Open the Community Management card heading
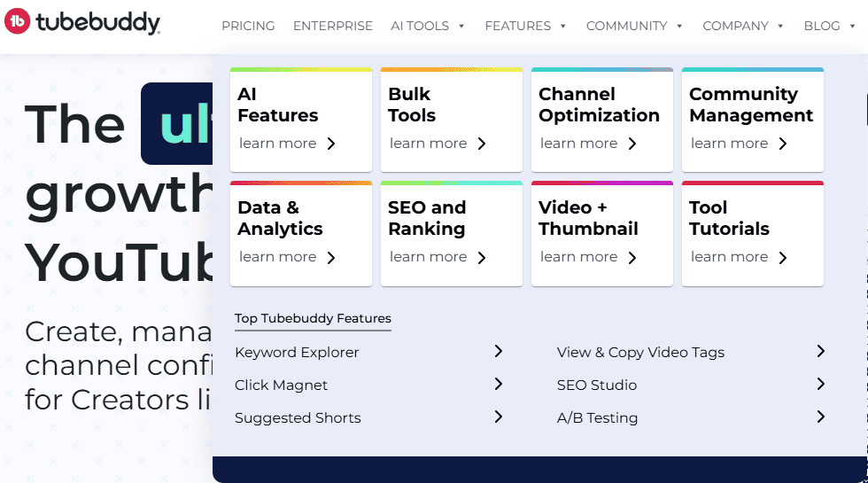 coord(751,105)
